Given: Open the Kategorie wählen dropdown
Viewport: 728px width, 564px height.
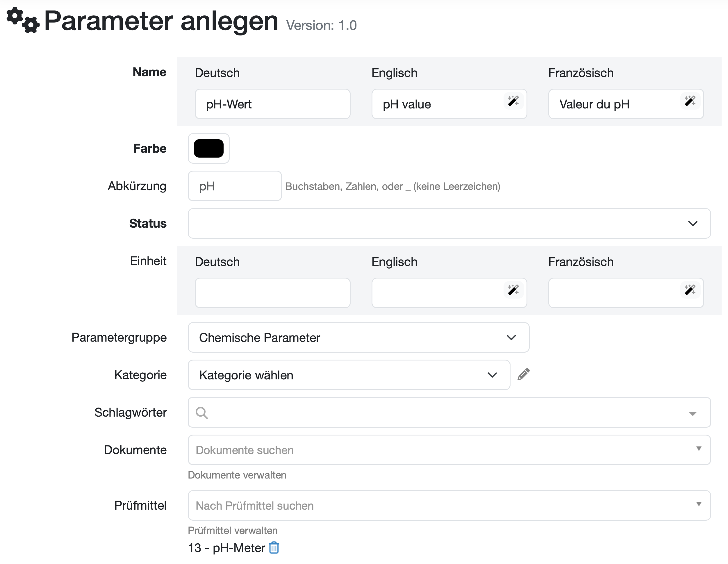Looking at the screenshot, I should tap(349, 375).
